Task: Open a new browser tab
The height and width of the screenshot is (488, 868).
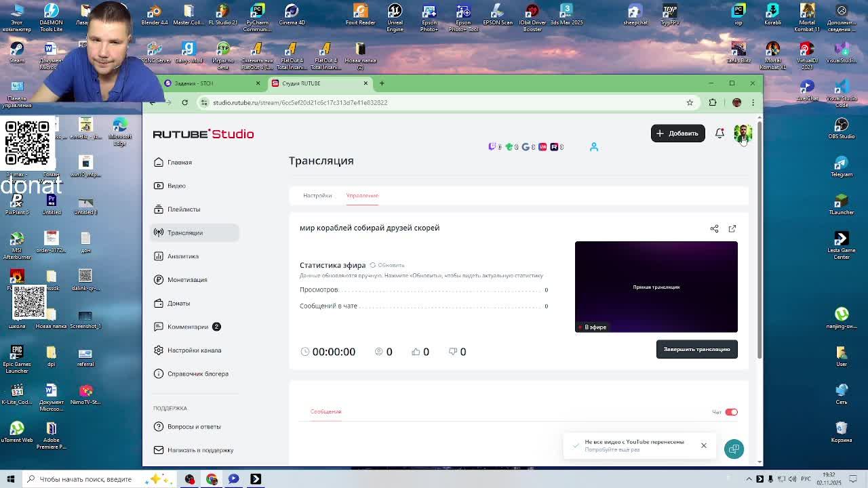Action: coord(382,83)
